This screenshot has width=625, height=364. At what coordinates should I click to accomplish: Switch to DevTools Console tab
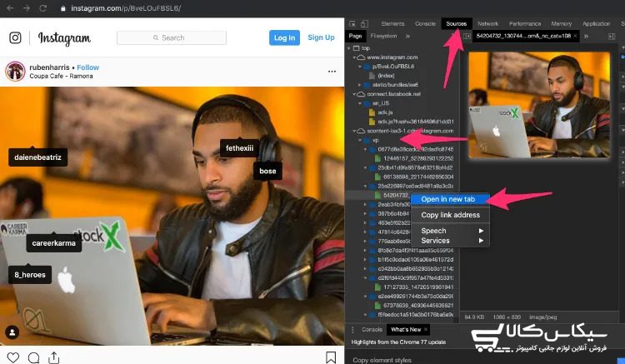click(425, 24)
